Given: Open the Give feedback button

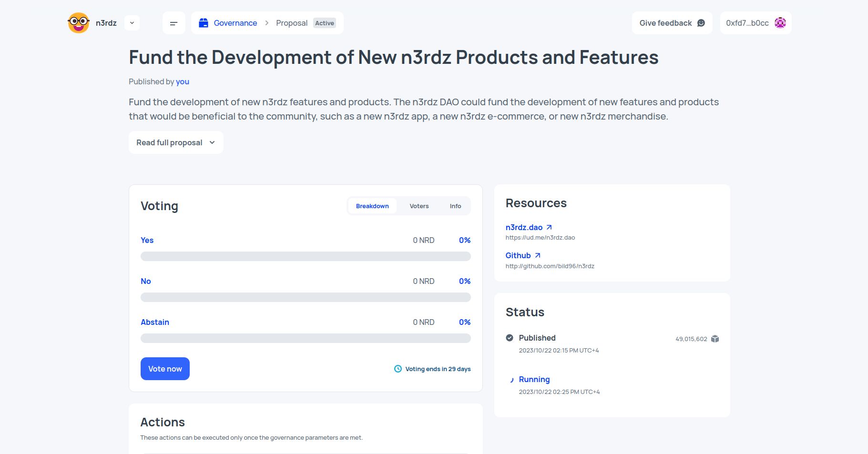Looking at the screenshot, I should point(672,23).
